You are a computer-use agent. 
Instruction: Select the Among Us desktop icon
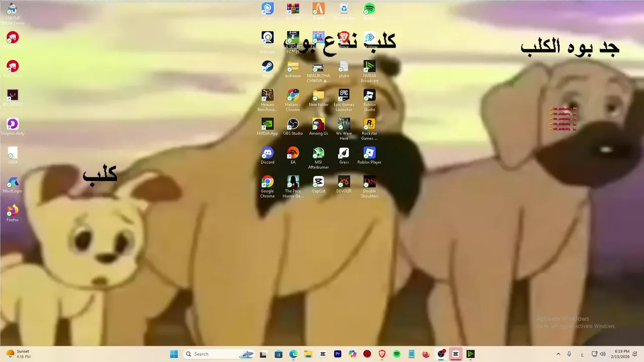[x=318, y=127]
